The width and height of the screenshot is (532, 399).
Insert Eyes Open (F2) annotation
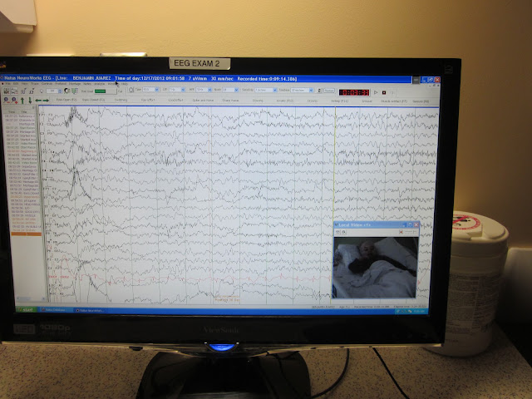click(66, 100)
